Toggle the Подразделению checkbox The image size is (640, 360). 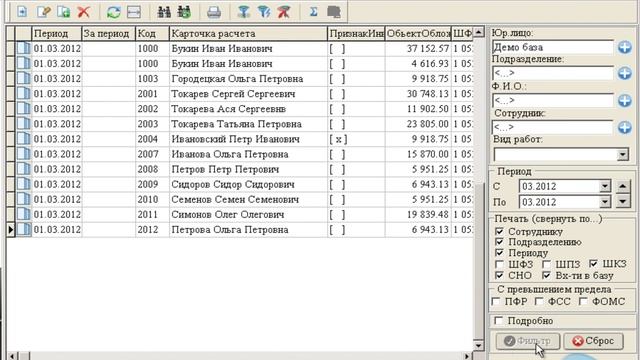tap(499, 242)
